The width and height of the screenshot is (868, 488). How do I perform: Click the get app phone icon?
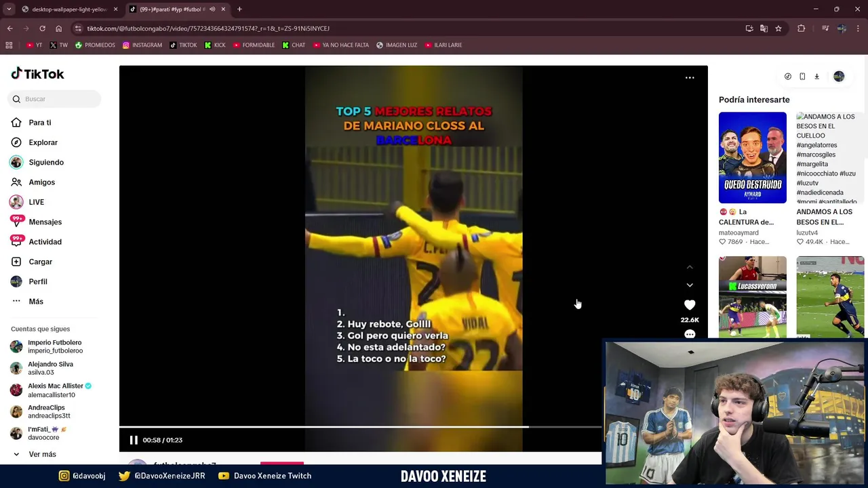click(x=802, y=77)
